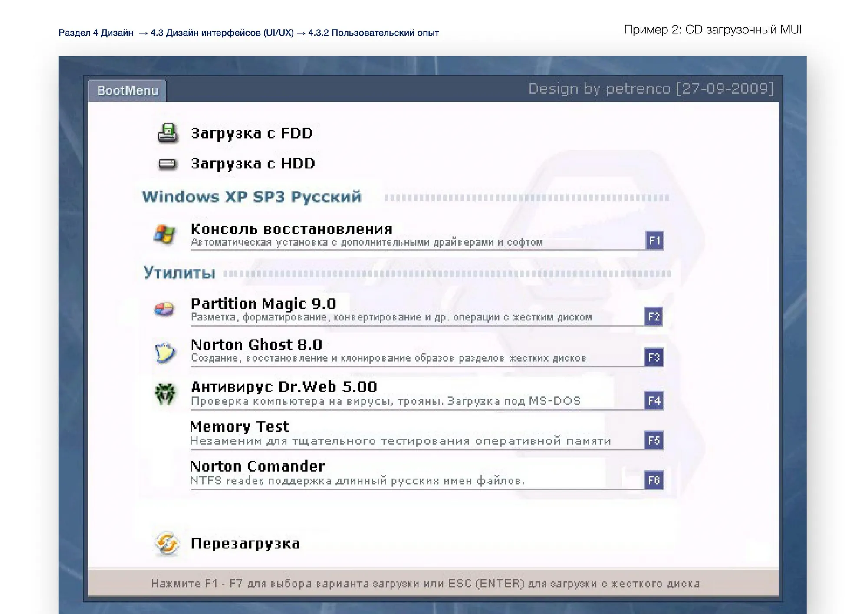Click the Dr.Web green spider icon
Screen dimensions: 868x614
(x=165, y=393)
